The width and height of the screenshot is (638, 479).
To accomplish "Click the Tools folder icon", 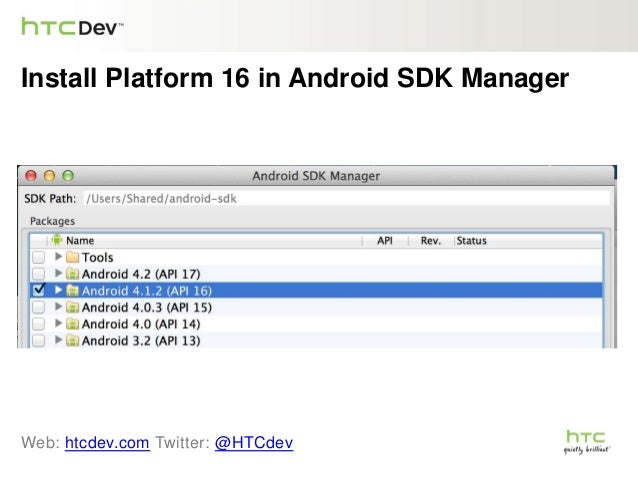I will [72, 257].
